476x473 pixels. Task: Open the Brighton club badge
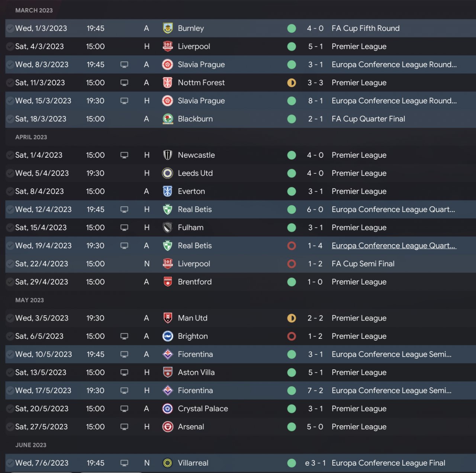coord(168,336)
